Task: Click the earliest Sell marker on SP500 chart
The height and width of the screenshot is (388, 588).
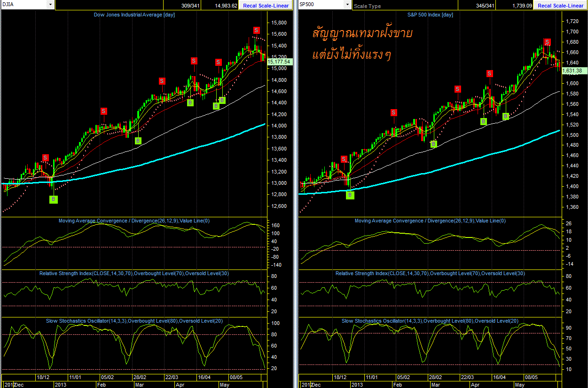Action: click(x=344, y=159)
